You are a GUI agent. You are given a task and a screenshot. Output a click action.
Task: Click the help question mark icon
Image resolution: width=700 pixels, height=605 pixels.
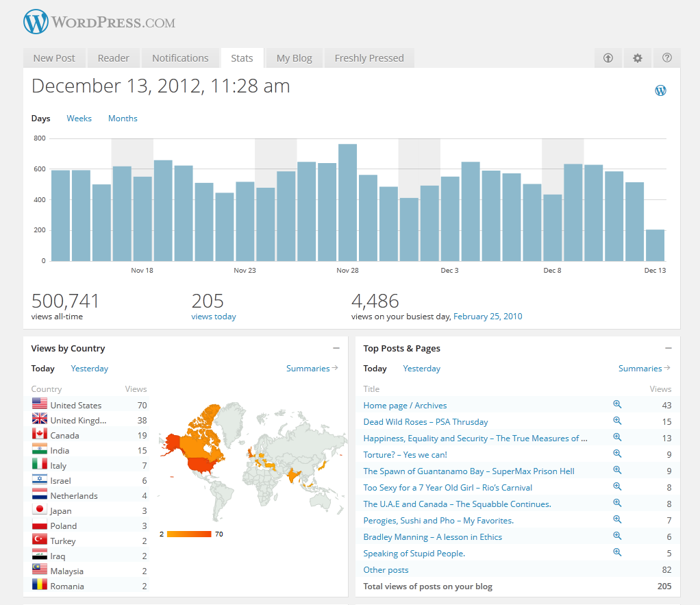click(666, 58)
